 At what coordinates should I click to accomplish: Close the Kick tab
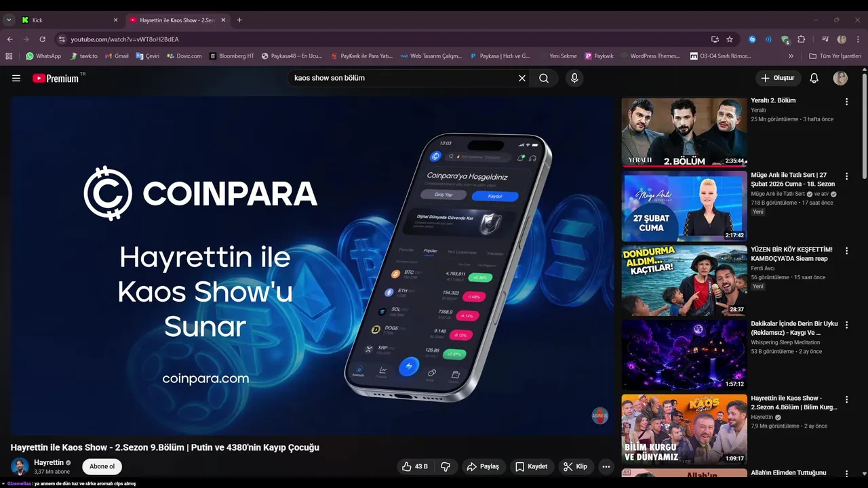115,20
